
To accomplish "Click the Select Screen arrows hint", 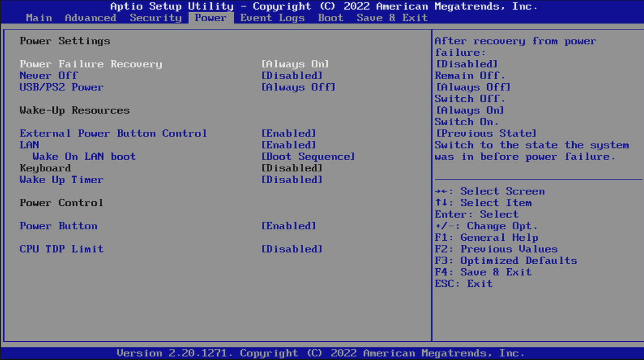I will [x=490, y=191].
